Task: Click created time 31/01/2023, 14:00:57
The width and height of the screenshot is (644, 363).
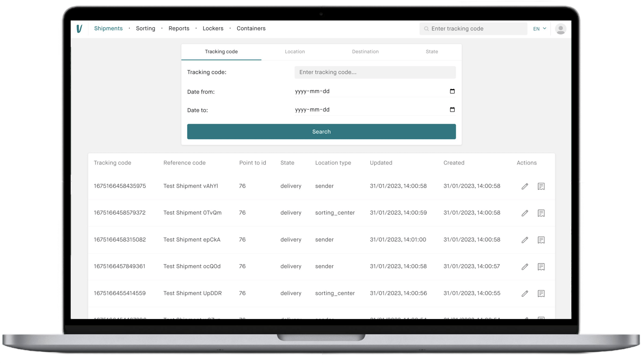Action: coord(472,266)
